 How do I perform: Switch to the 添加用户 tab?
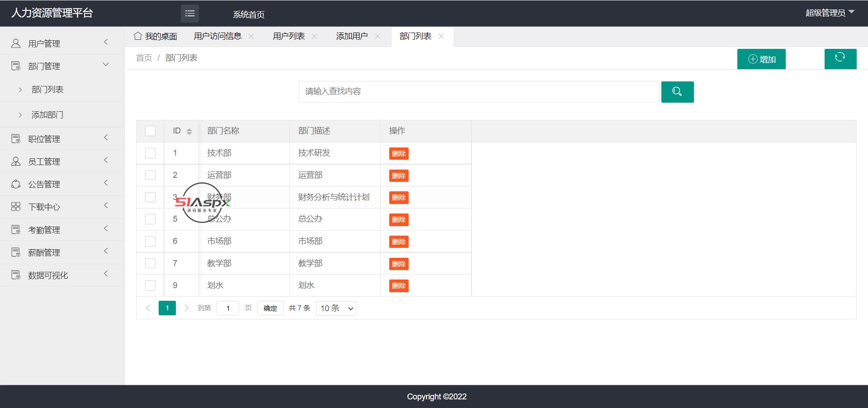coord(352,36)
